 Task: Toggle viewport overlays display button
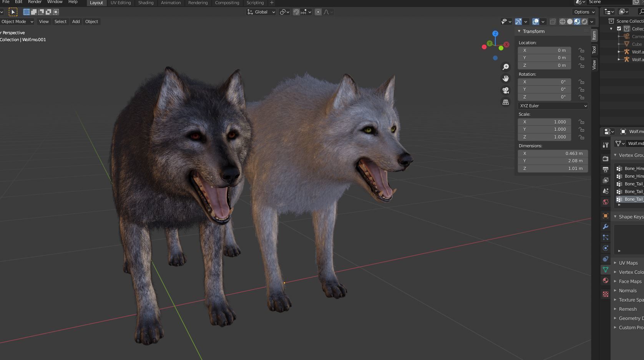tap(536, 22)
